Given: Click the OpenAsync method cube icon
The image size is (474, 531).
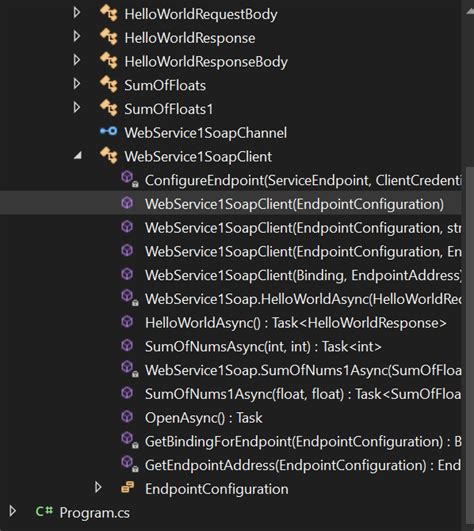Looking at the screenshot, I should pos(127,417).
